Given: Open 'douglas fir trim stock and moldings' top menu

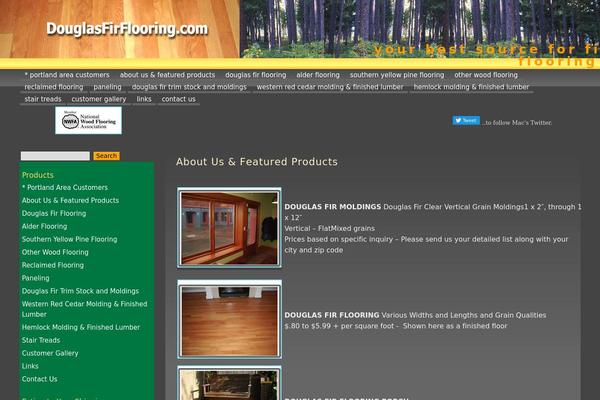Looking at the screenshot, I should pos(189,87).
